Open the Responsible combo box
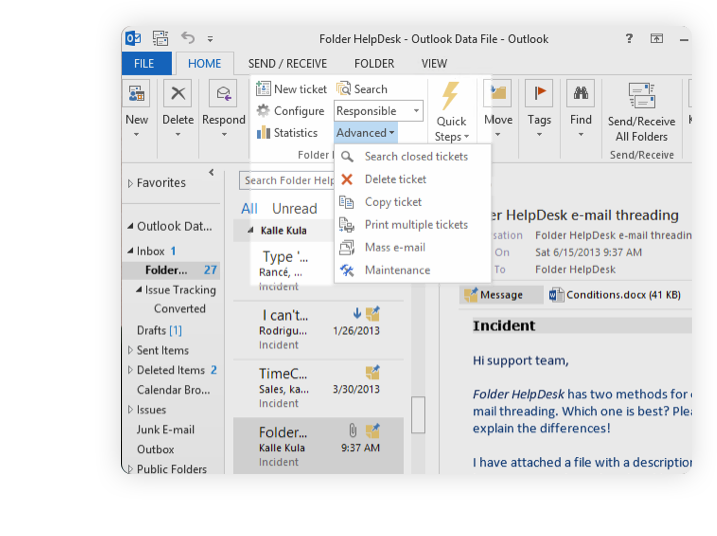Screen dimensions: 717x536 [x=378, y=111]
